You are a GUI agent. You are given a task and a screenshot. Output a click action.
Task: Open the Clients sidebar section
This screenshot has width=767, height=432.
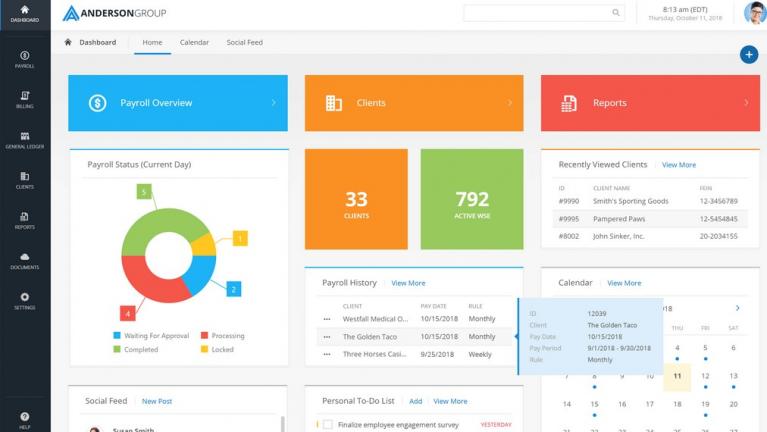point(24,180)
